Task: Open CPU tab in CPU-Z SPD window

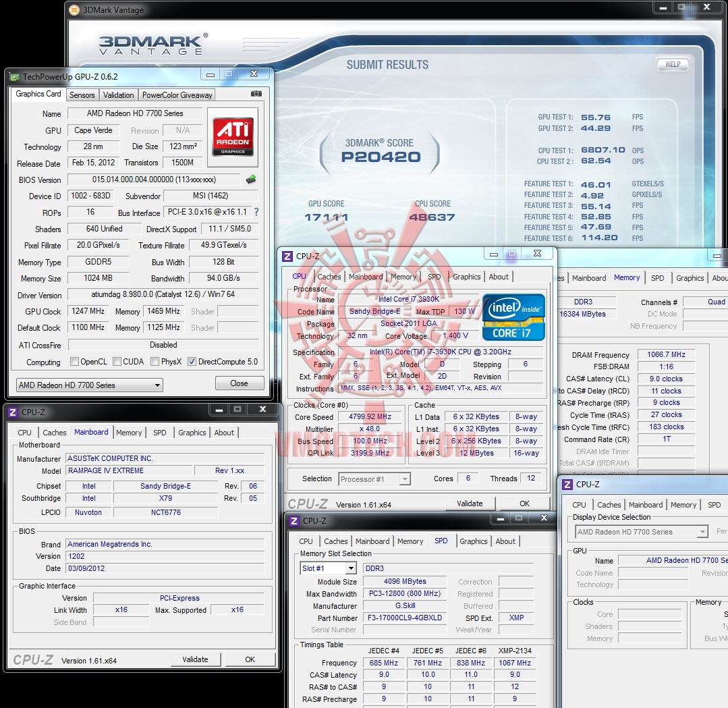Action: pos(306,541)
